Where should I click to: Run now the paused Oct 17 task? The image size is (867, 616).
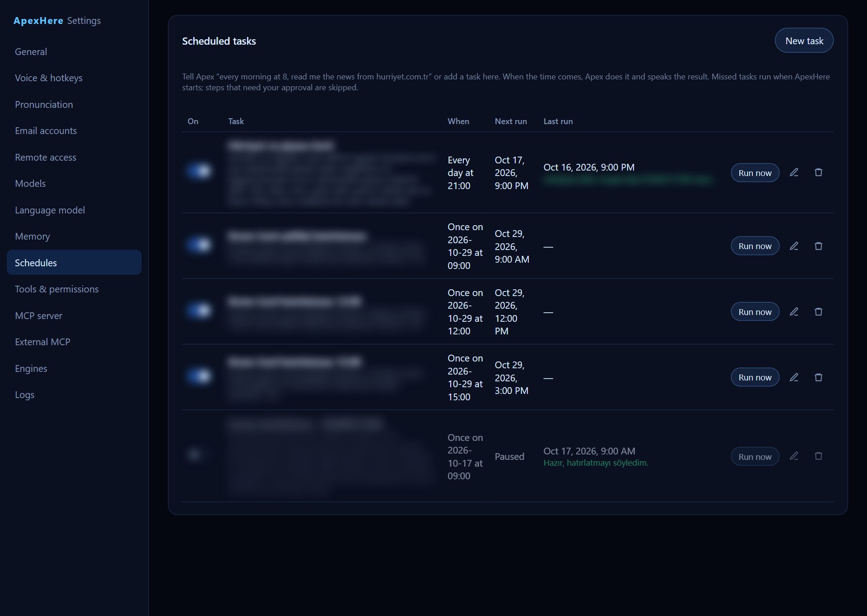[x=755, y=457]
